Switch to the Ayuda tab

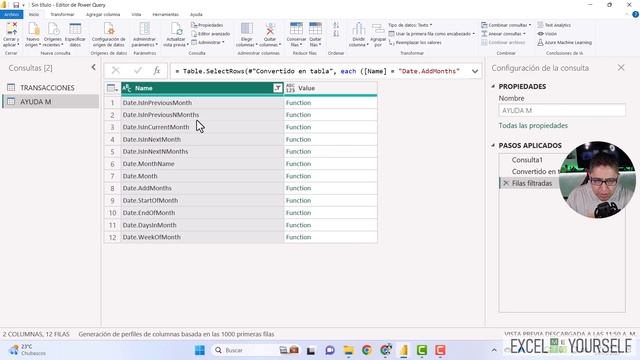coord(196,14)
